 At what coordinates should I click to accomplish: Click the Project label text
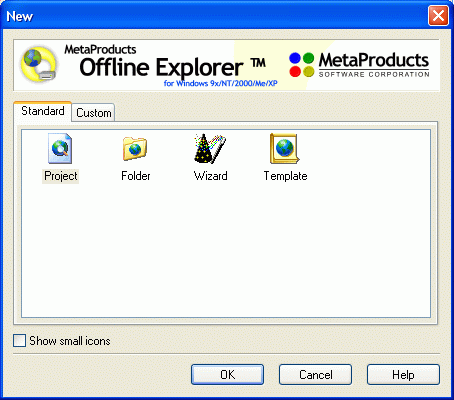pos(61,176)
